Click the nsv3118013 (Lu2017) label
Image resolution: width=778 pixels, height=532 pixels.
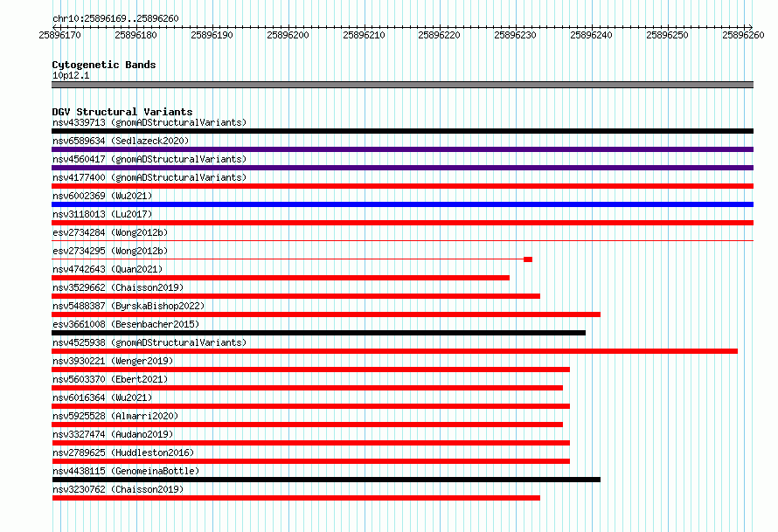pos(102,214)
